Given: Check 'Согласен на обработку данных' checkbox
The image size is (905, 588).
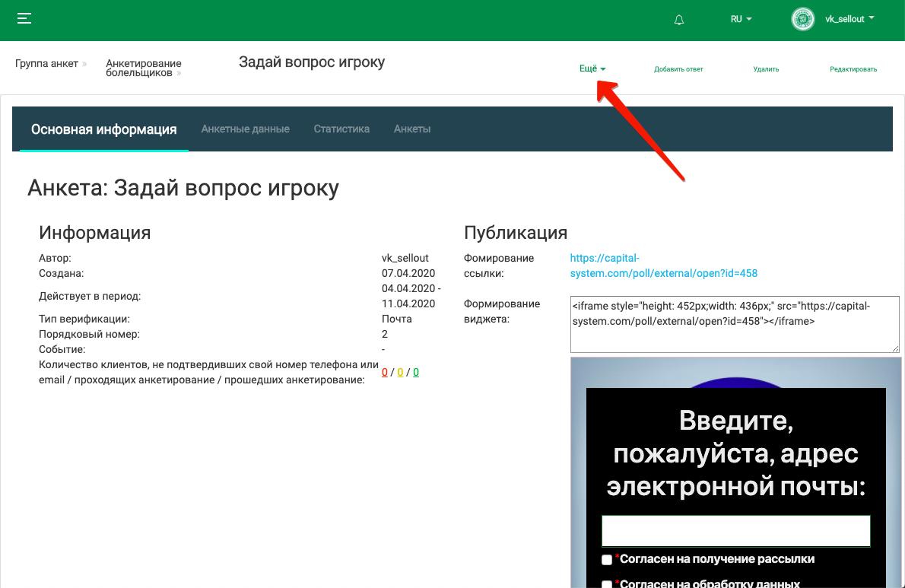Looking at the screenshot, I should 607,583.
